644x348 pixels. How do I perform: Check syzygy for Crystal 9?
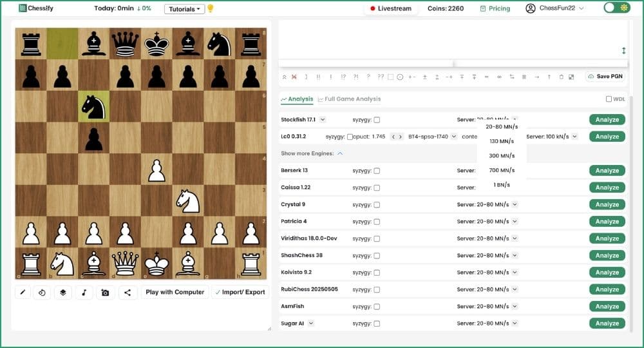377,204
